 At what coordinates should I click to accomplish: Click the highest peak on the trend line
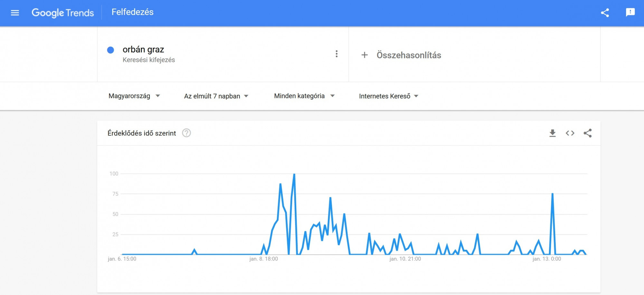click(294, 174)
